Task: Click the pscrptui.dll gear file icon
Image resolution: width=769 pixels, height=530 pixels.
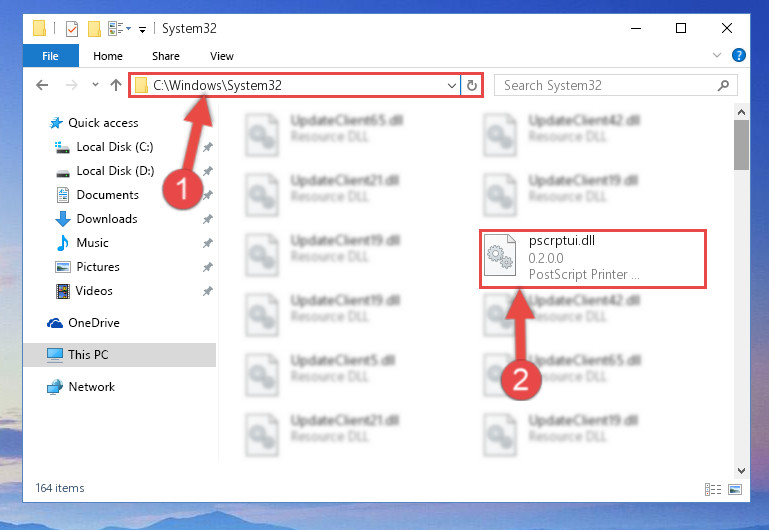Action: coord(500,255)
